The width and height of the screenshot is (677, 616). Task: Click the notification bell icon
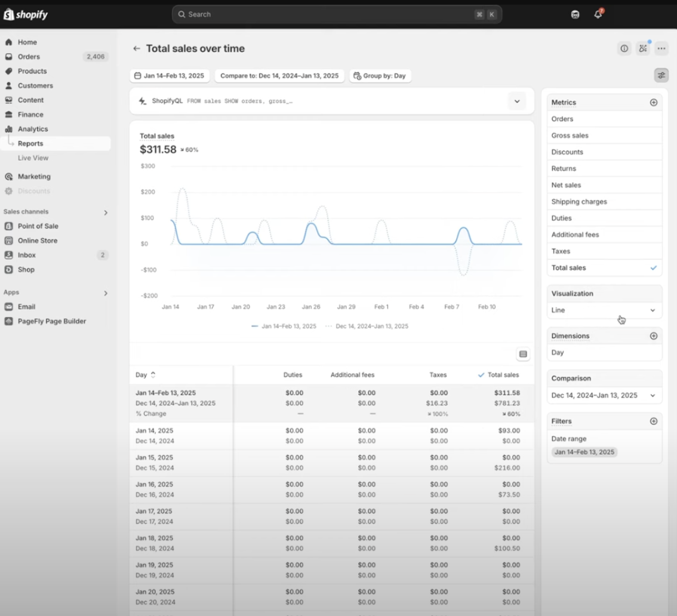pyautogui.click(x=598, y=14)
